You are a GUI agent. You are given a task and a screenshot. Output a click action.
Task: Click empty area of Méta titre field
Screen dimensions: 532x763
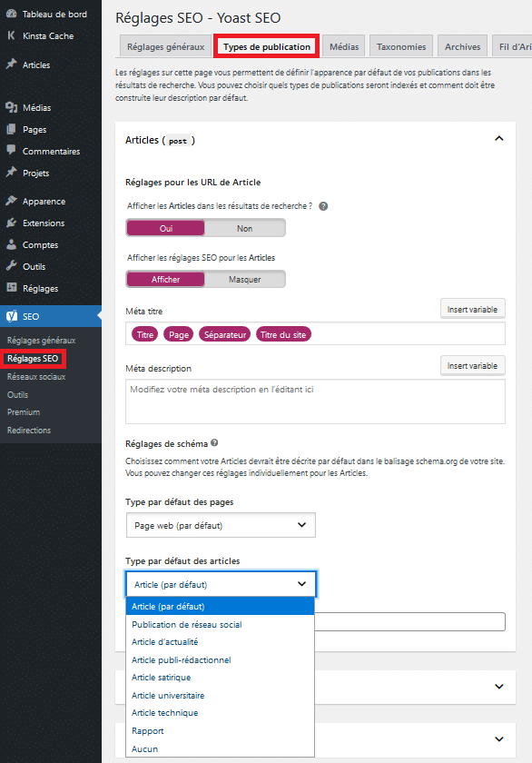pyautogui.click(x=408, y=334)
